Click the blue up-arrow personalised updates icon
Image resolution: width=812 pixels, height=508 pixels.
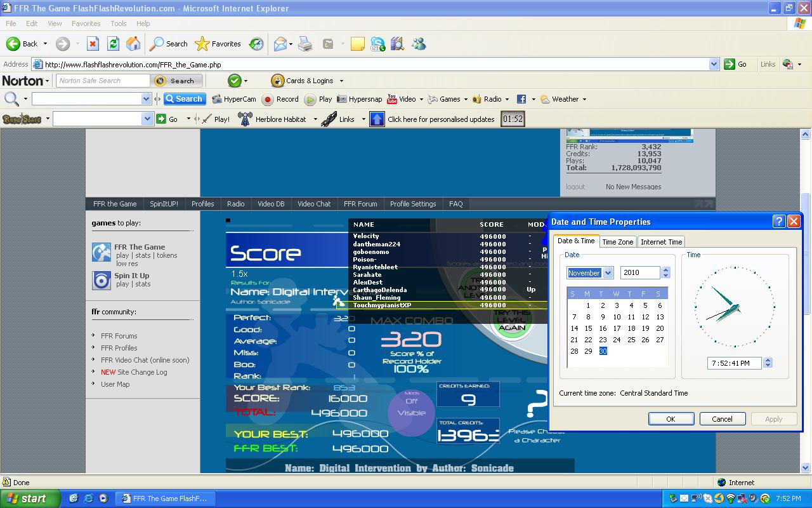[377, 119]
